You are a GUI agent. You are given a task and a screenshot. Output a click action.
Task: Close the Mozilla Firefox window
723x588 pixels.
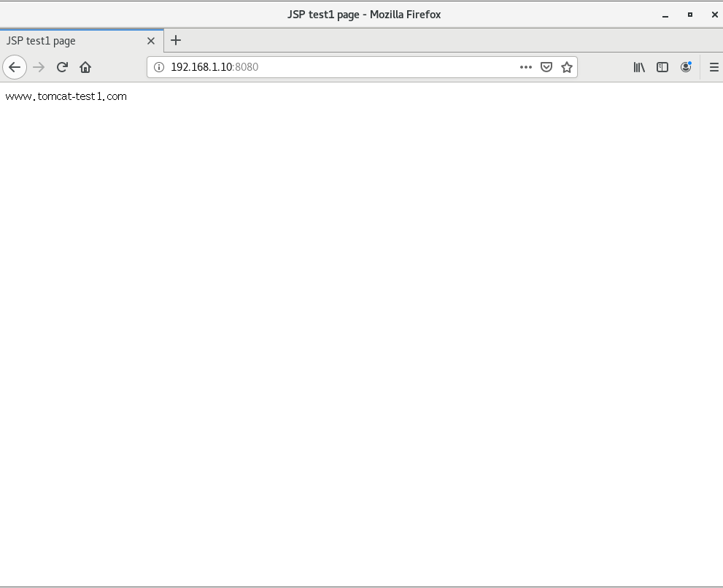(x=715, y=15)
